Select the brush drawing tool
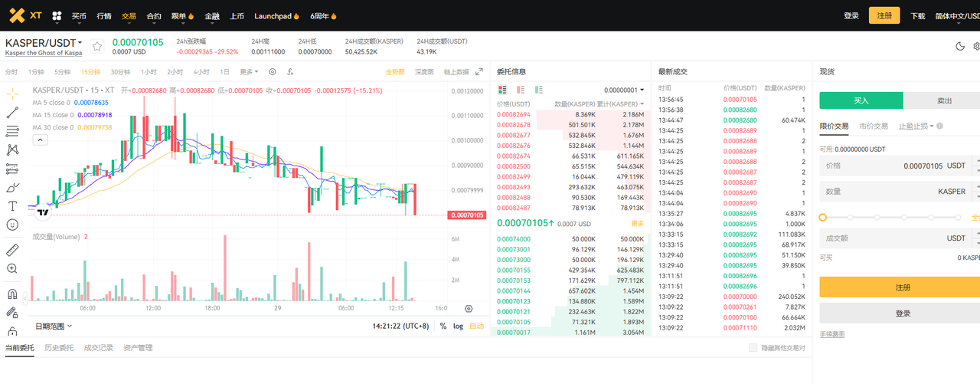The width and height of the screenshot is (980, 384). (x=12, y=187)
